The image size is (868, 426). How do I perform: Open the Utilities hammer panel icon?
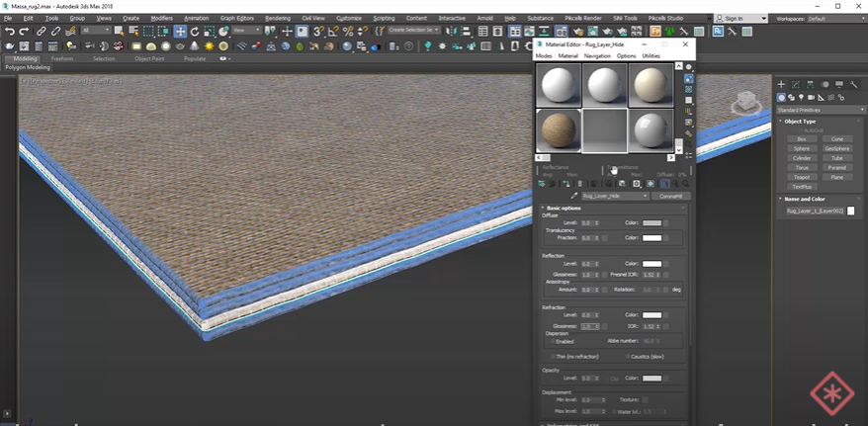pyautogui.click(x=853, y=85)
